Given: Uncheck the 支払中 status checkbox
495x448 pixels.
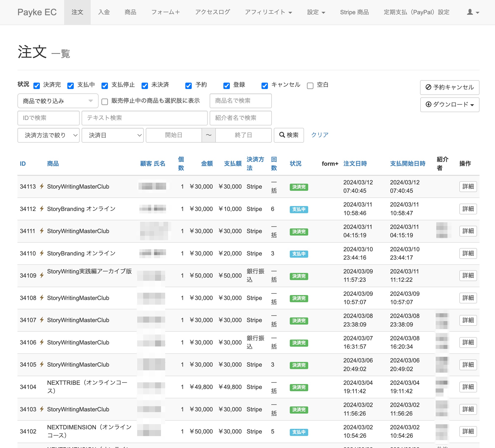Looking at the screenshot, I should (x=71, y=86).
